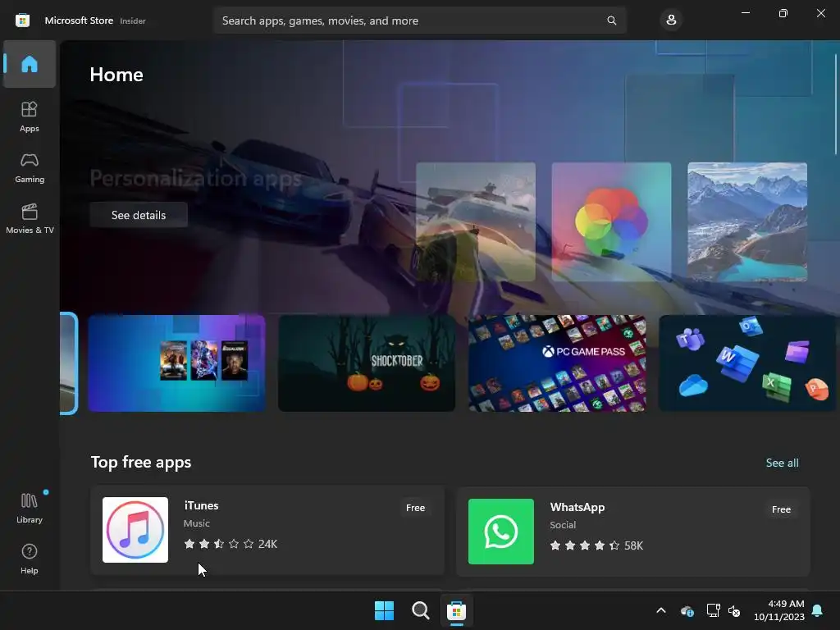This screenshot has height=630, width=840.
Task: Click the iTunes star rating
Action: 218,544
